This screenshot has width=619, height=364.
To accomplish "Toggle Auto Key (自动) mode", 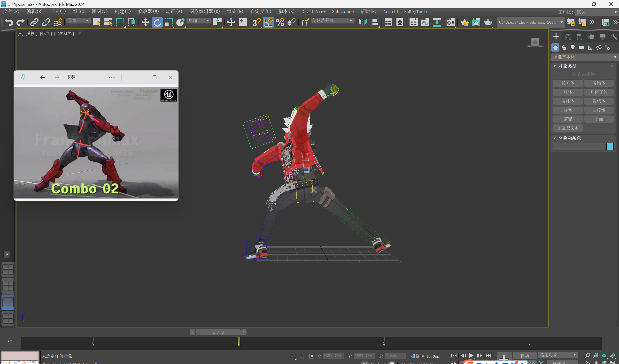I will pos(525,356).
